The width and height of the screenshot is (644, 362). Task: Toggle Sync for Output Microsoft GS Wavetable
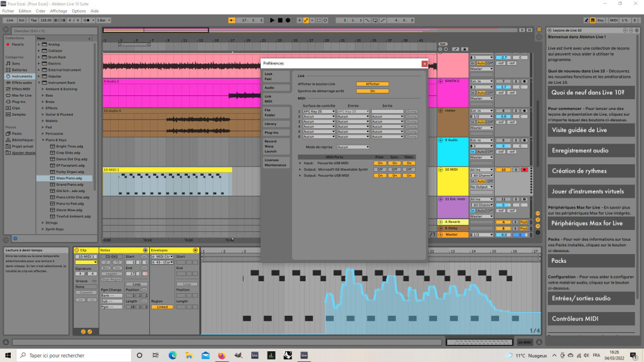click(394, 169)
